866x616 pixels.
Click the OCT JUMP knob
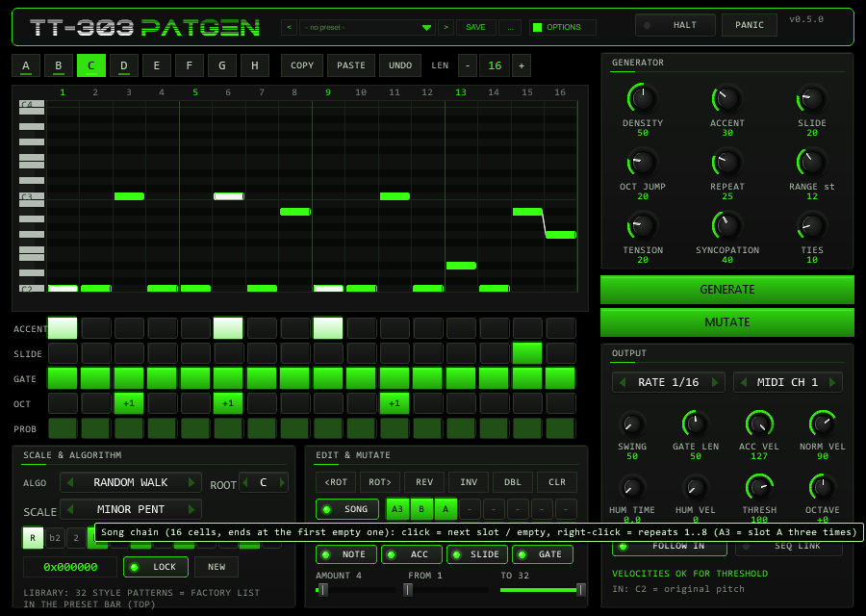[643, 163]
